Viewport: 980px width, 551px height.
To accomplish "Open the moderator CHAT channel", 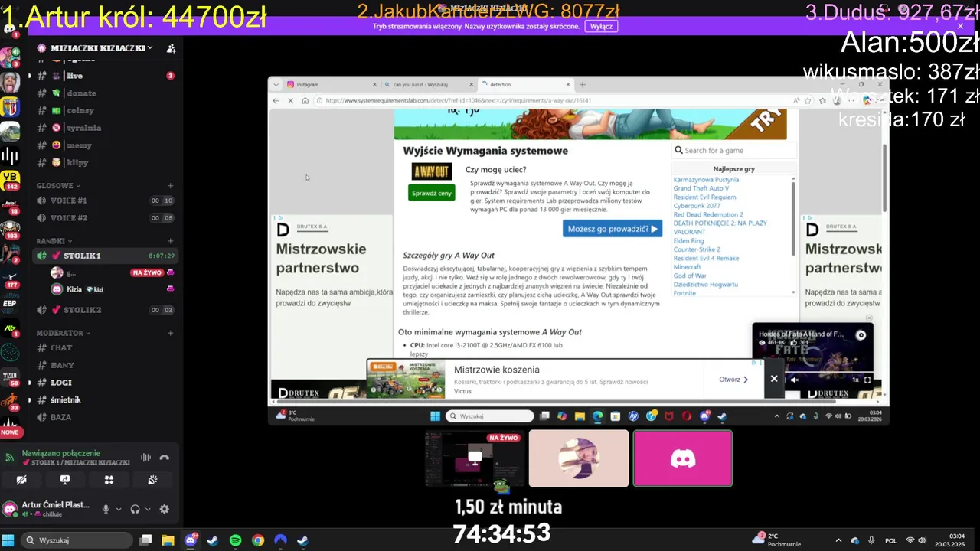I will (106, 348).
